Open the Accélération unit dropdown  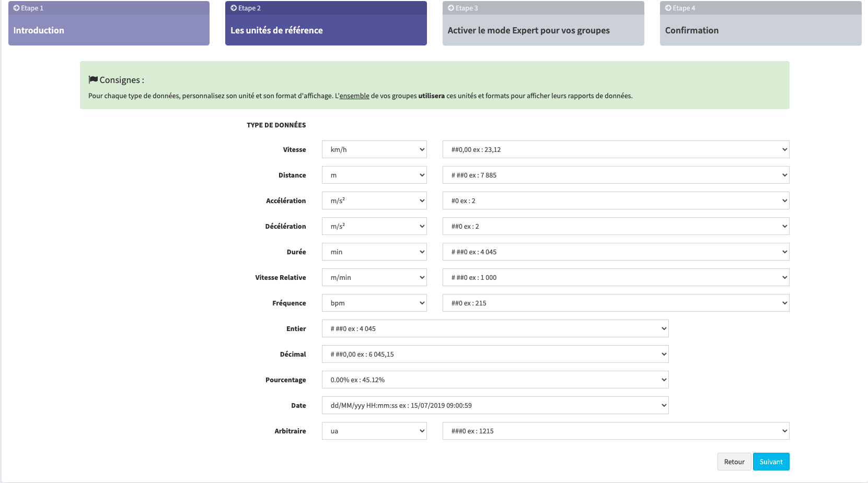click(374, 201)
